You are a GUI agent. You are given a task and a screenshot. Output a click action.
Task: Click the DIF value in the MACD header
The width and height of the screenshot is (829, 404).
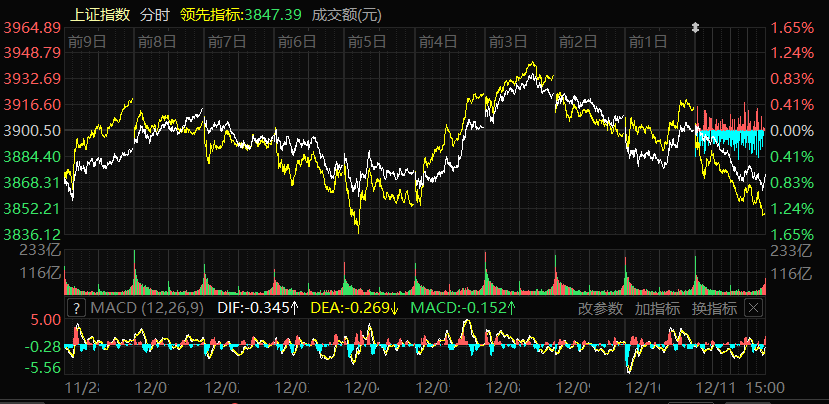(257, 308)
